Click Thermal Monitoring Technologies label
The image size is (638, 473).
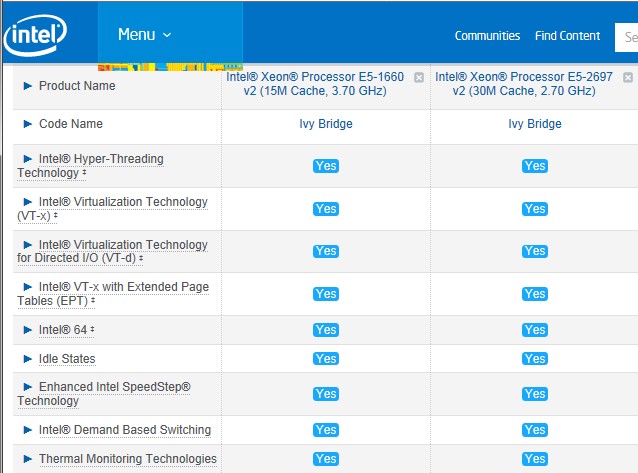pos(128,459)
